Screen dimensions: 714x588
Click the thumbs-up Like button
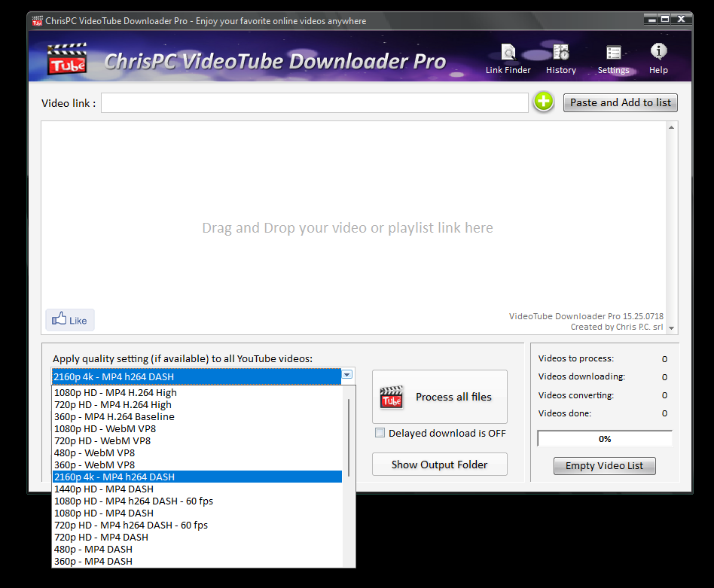70,319
